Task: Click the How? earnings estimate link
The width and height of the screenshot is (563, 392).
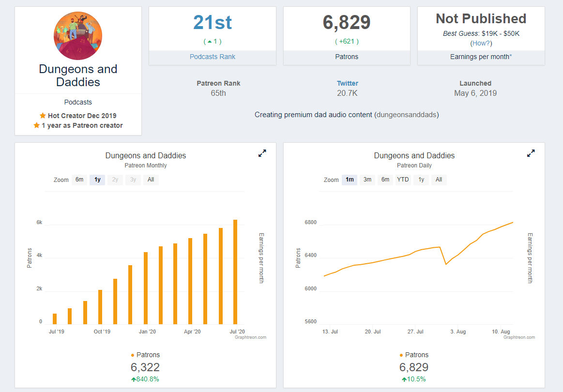Action: (481, 43)
